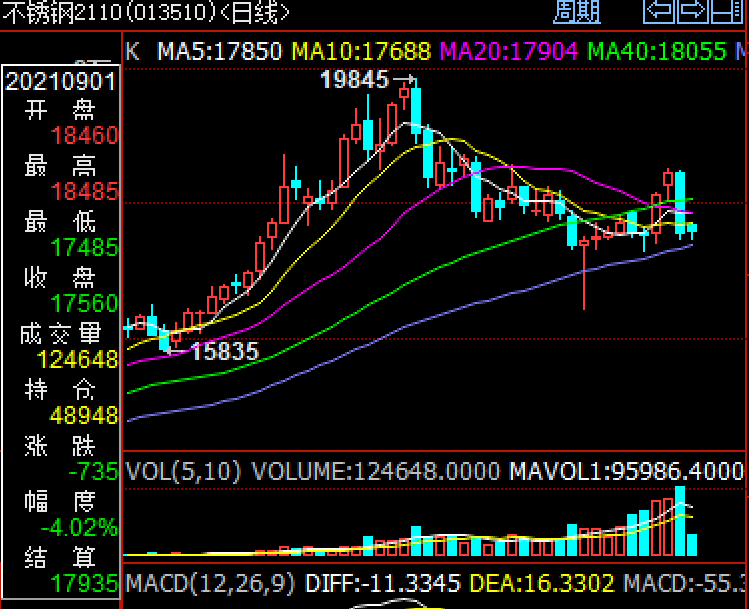Click the 最高 label in data panel
The width and height of the screenshot is (749, 609).
[x=60, y=166]
